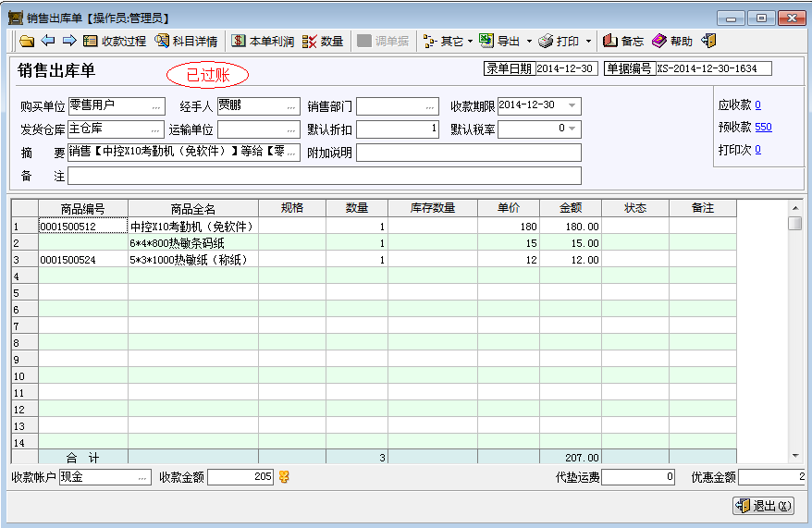Open the 默认税率 dropdown
The height and width of the screenshot is (528, 812).
[572, 129]
